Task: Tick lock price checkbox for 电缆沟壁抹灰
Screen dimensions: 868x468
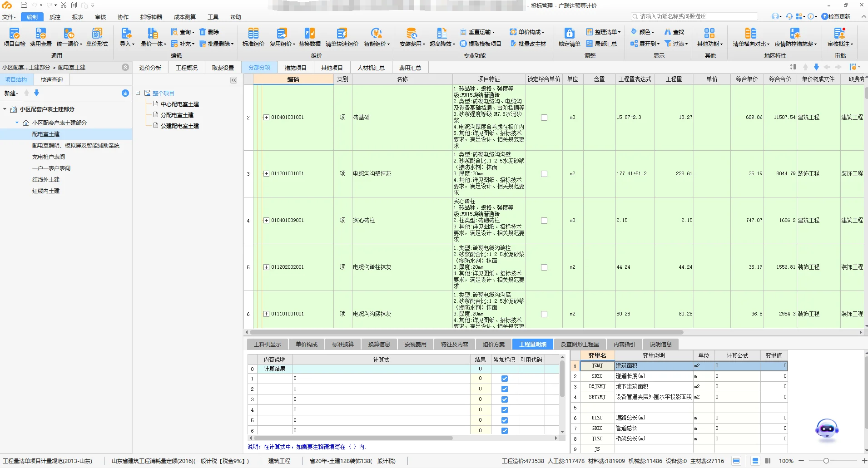Action: coord(544,174)
